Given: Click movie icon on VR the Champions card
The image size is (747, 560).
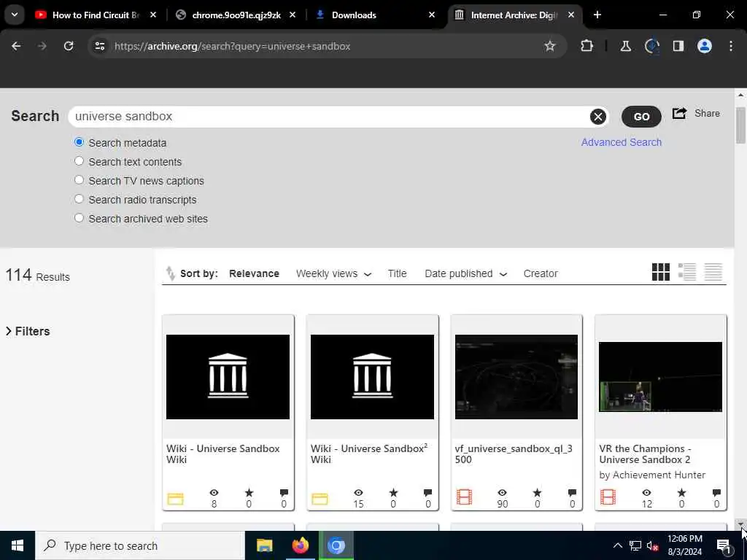Looking at the screenshot, I should pyautogui.click(x=608, y=497).
